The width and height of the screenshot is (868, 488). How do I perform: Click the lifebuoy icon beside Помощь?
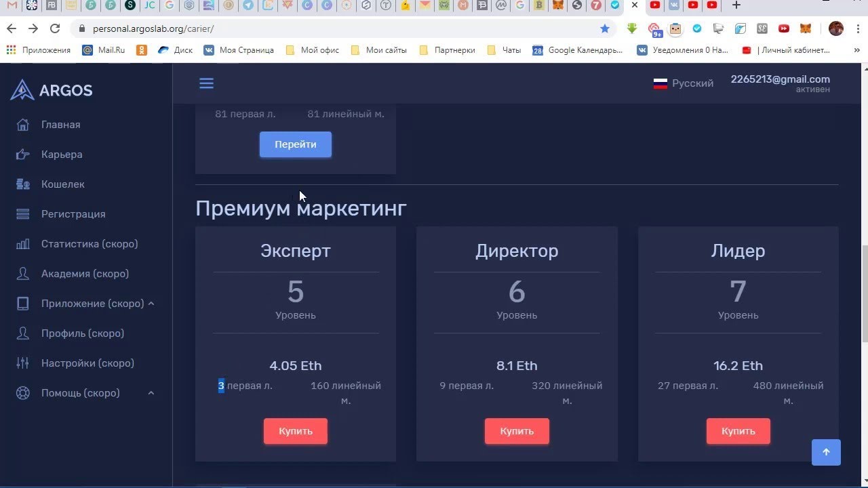pos(22,393)
